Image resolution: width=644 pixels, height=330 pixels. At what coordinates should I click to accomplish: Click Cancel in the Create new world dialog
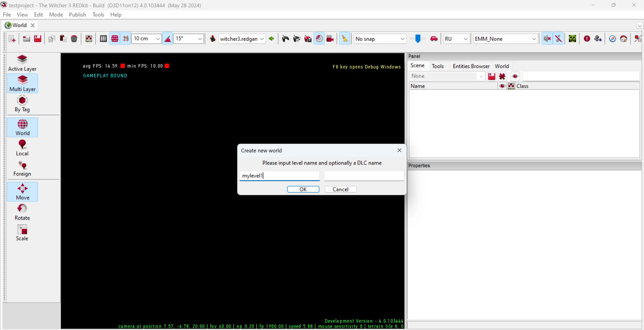coord(341,189)
